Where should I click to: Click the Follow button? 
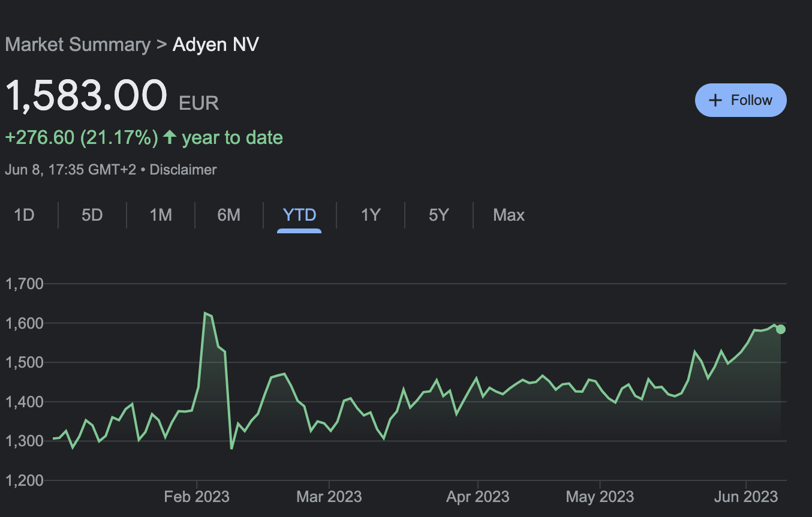pyautogui.click(x=741, y=100)
